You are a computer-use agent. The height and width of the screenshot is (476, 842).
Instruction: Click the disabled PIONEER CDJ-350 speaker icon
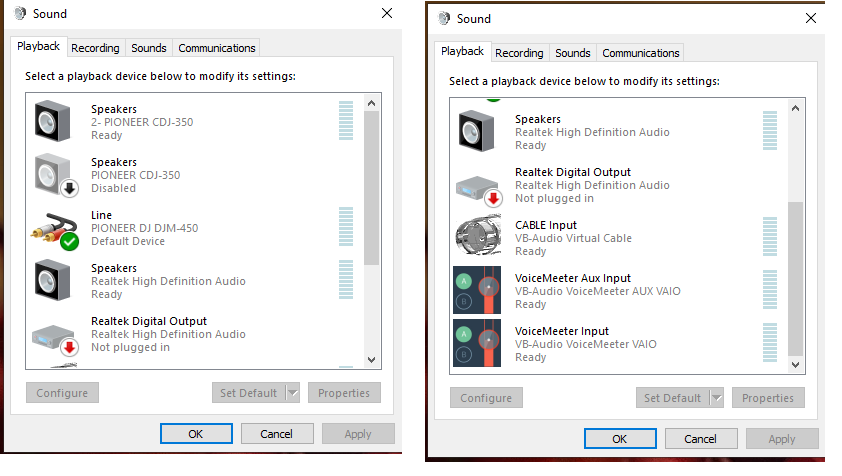pos(55,175)
